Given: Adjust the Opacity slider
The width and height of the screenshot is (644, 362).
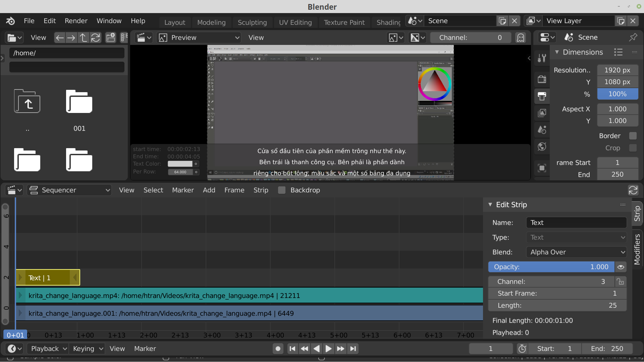Looking at the screenshot, I should coord(551,267).
